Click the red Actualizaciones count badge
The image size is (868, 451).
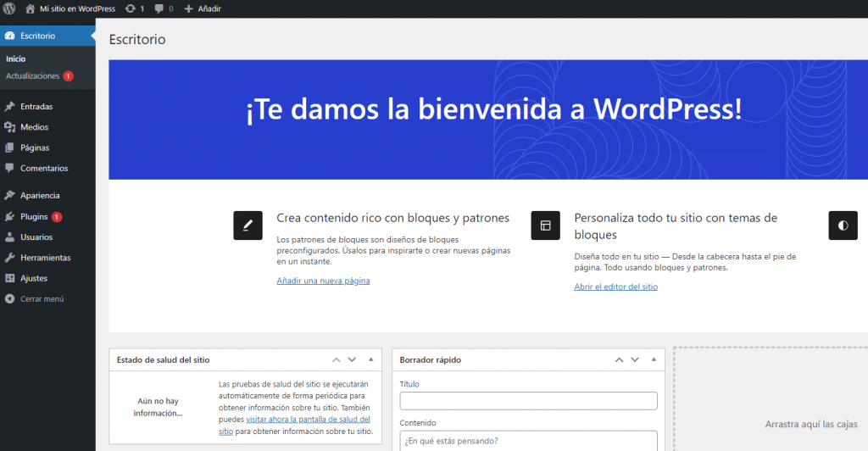coord(68,75)
